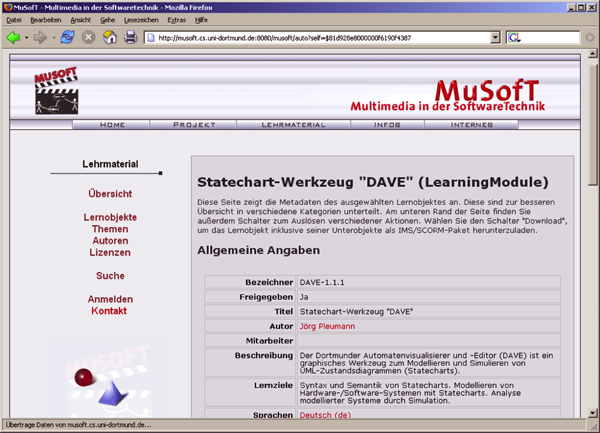Click the MuSoFT clapperboard logo
This screenshot has height=433, width=600.
pyautogui.click(x=56, y=91)
